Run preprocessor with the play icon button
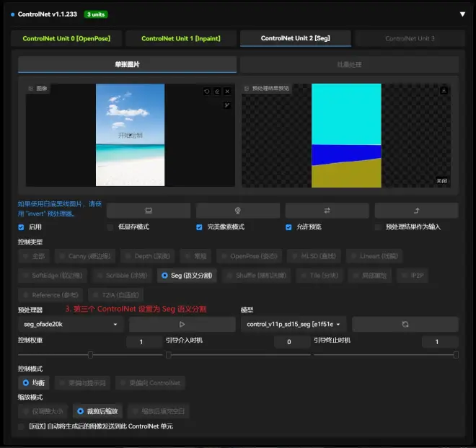Viewport: 476px width, 448px height. coord(181,325)
